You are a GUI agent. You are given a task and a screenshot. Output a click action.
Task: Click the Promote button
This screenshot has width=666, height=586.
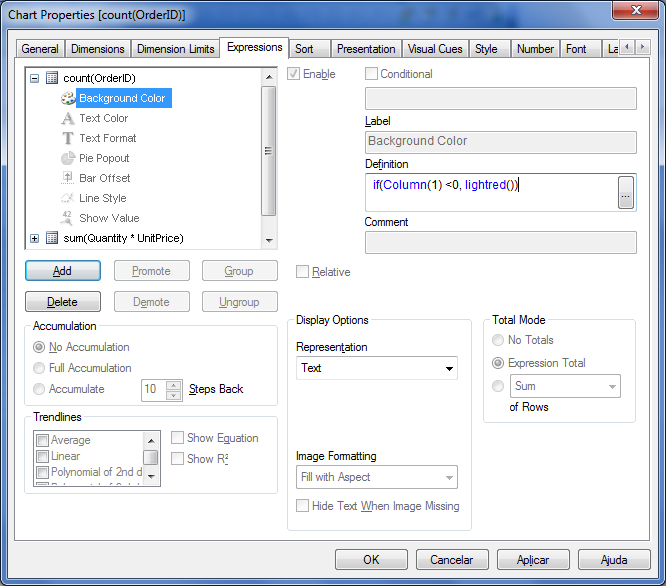click(152, 271)
